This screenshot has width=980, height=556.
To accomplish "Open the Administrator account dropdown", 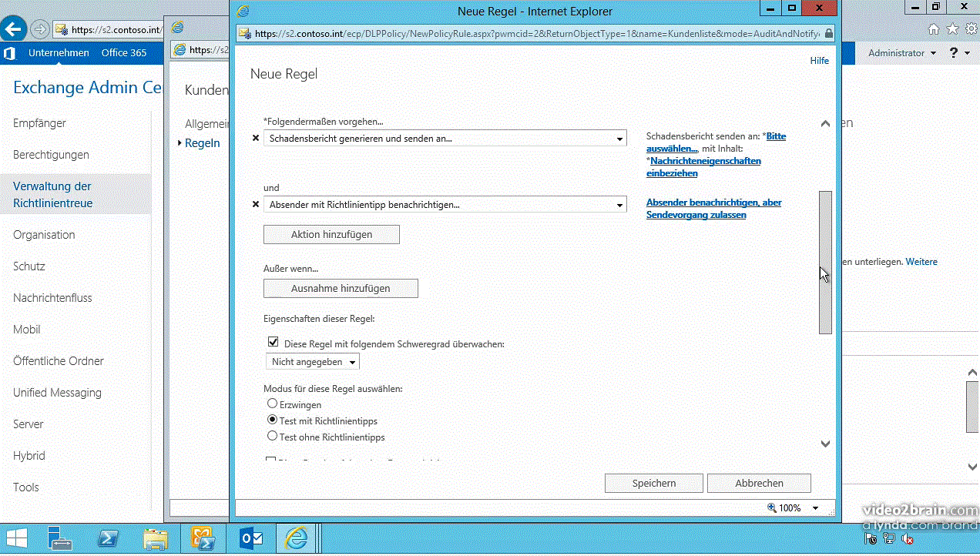I will click(902, 53).
